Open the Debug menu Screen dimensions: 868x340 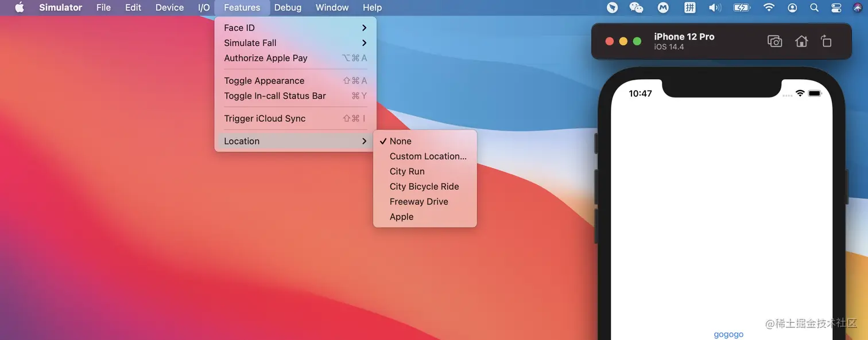click(288, 7)
